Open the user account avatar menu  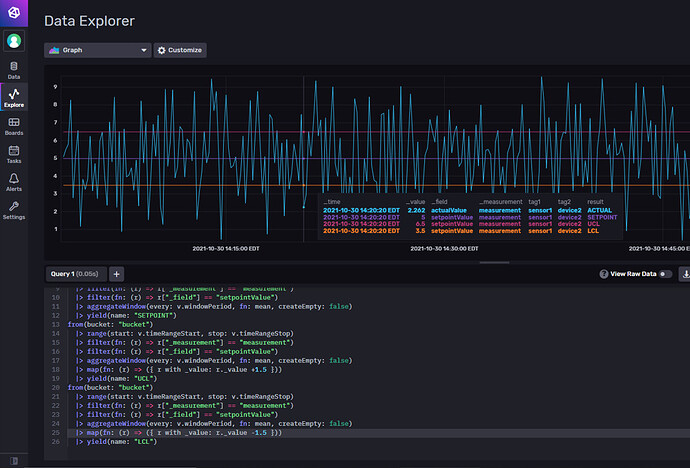click(14, 42)
